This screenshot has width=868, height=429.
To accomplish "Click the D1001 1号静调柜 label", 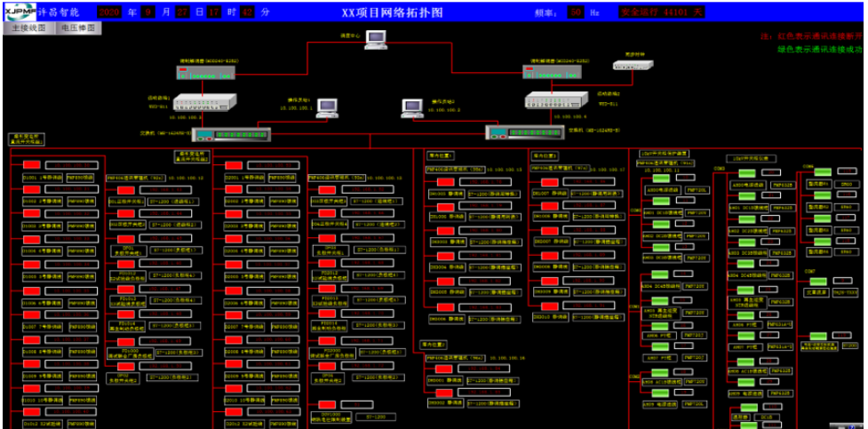I will click(43, 179).
